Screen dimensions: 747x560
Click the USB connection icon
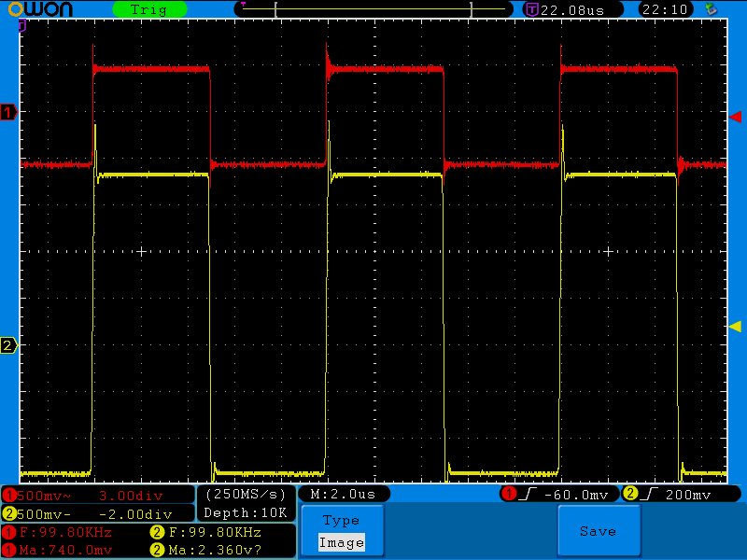711,9
